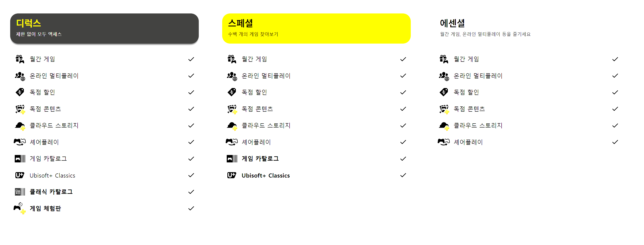This screenshot has height=245, width=644.
Task: Click the exclusive content icon in 디럭스 column
Action: [20, 109]
